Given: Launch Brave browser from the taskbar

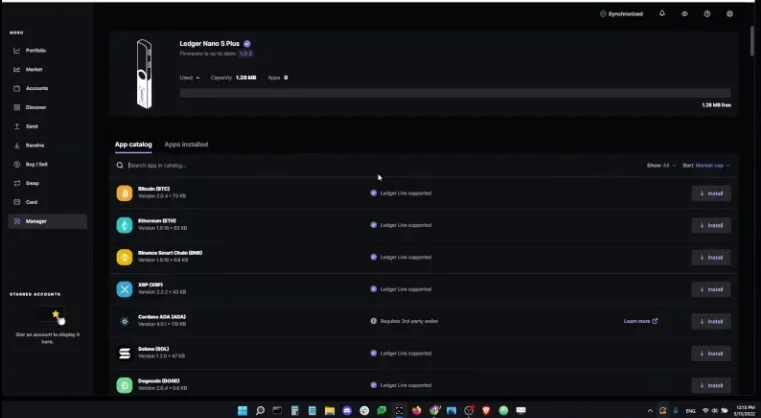Looking at the screenshot, I should 486,411.
